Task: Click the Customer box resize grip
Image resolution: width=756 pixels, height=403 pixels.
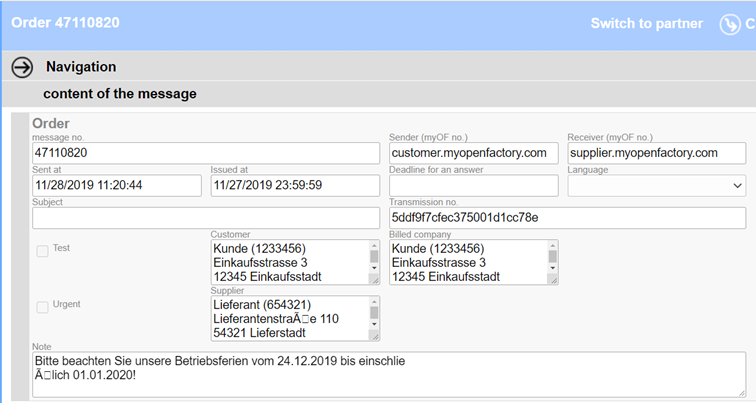Action: [374, 279]
